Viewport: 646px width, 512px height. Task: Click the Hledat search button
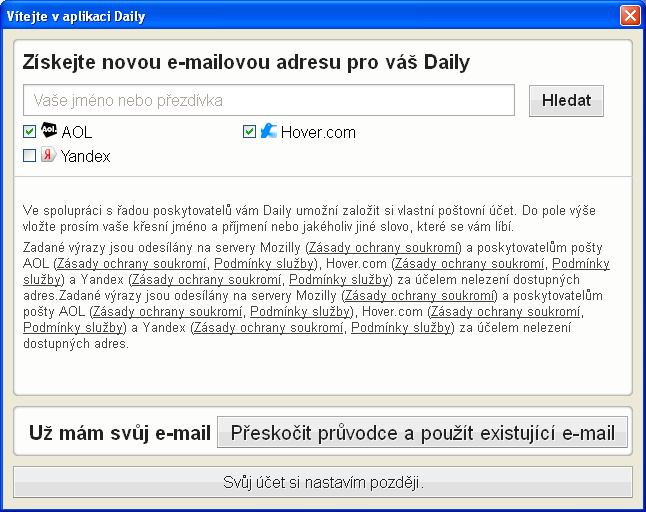(566, 101)
